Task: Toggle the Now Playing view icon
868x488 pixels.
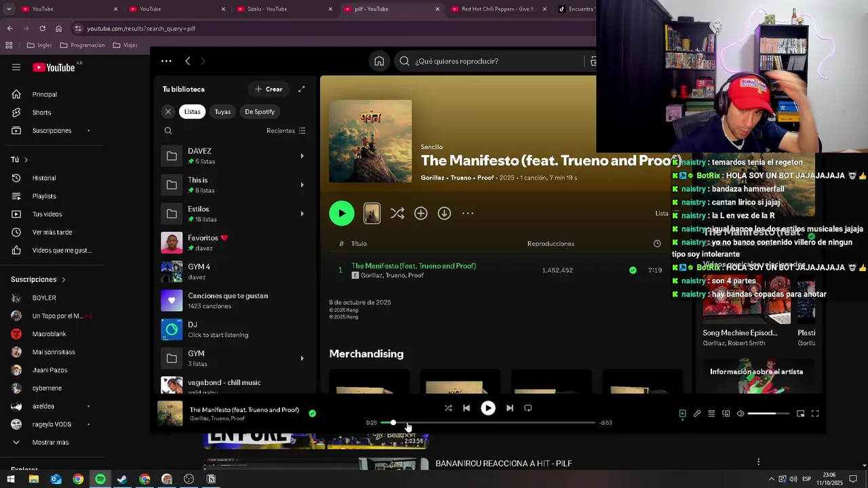Action: [x=683, y=413]
